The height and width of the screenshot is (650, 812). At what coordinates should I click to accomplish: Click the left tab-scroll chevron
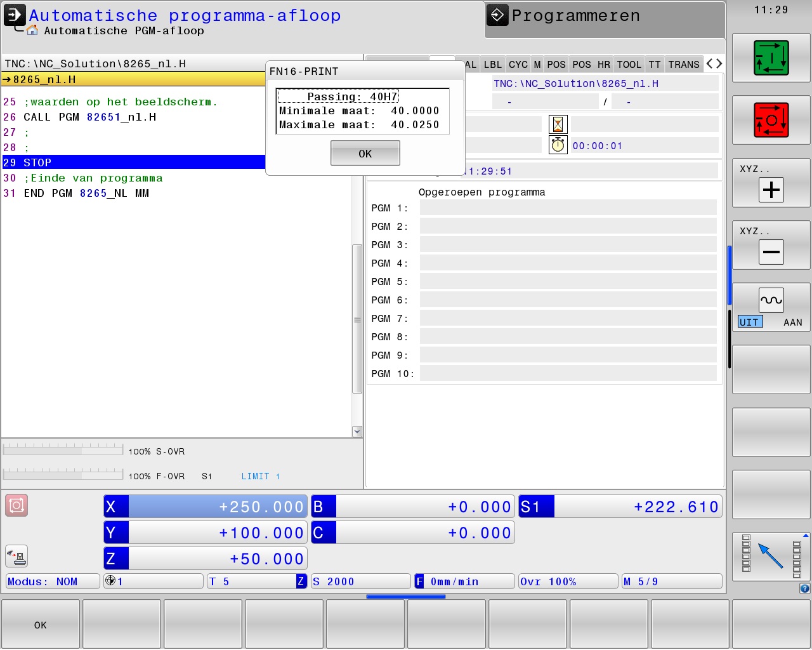710,63
